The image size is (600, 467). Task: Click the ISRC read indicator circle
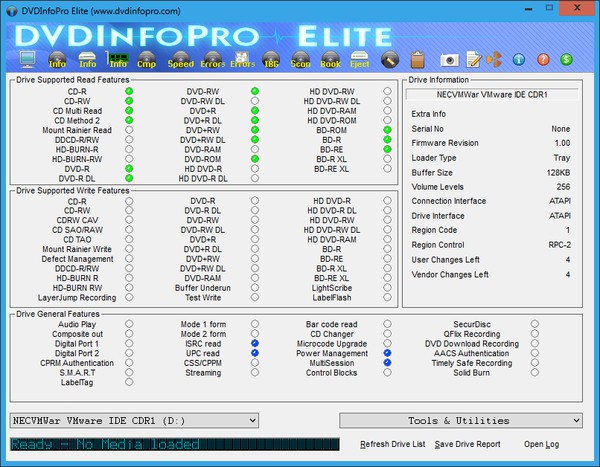tap(255, 343)
